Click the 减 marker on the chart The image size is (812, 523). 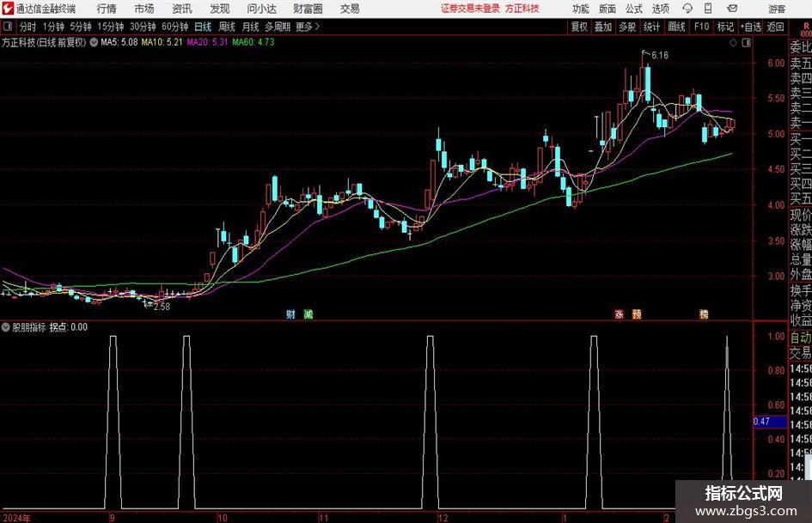(308, 313)
